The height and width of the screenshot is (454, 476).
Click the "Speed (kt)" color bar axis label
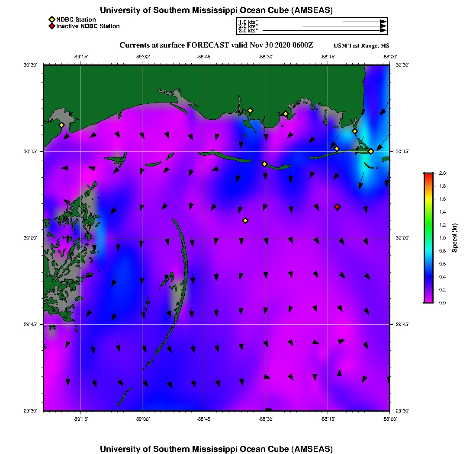pos(454,238)
